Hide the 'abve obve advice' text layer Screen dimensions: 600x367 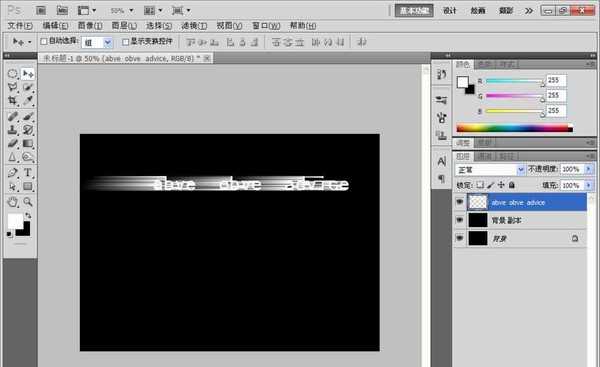[x=460, y=202]
